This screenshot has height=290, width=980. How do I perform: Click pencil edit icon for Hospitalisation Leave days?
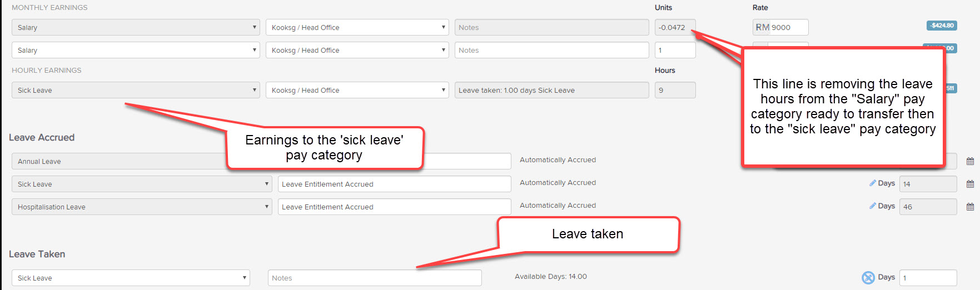[873, 206]
